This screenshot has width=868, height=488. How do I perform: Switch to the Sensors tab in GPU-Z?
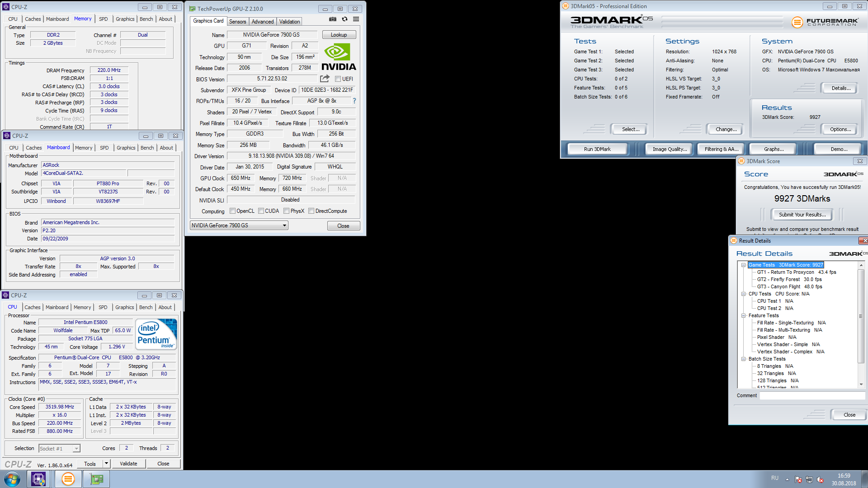[x=237, y=22]
